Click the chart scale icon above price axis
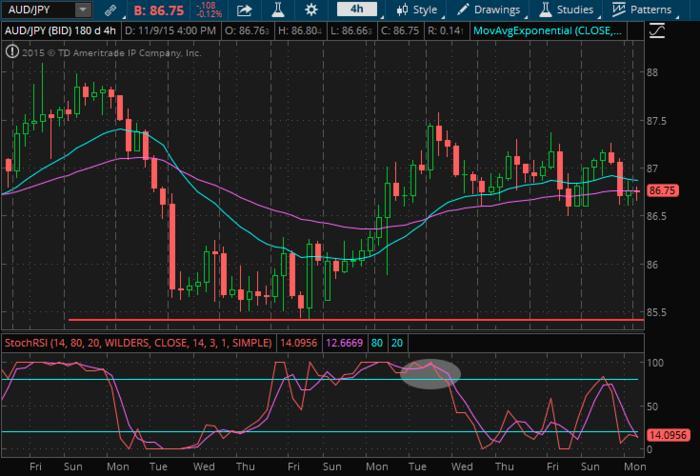This screenshot has height=476, width=700. (658, 31)
